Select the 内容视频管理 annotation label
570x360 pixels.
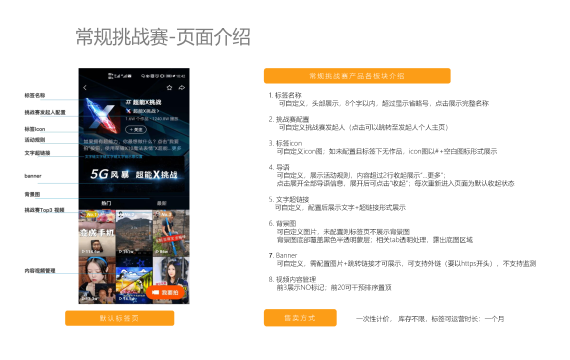tap(40, 271)
